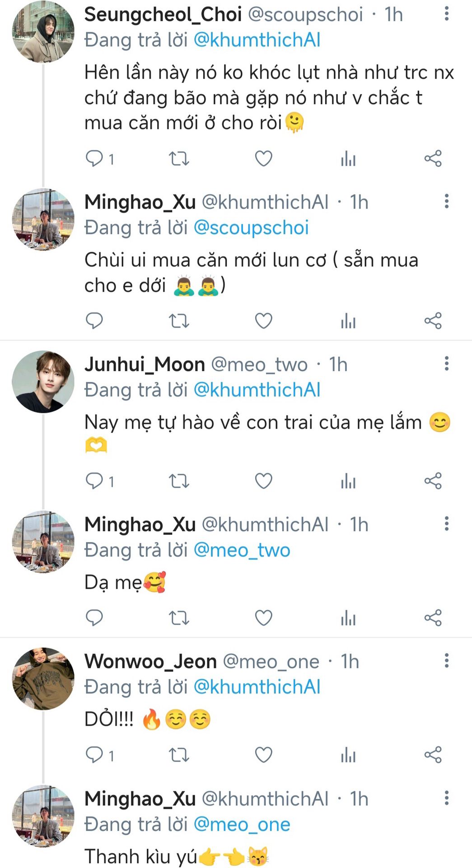Screen dimensions: 472x868
Task: Like Seungcheol_Choi's reply tweet
Action: point(263,159)
